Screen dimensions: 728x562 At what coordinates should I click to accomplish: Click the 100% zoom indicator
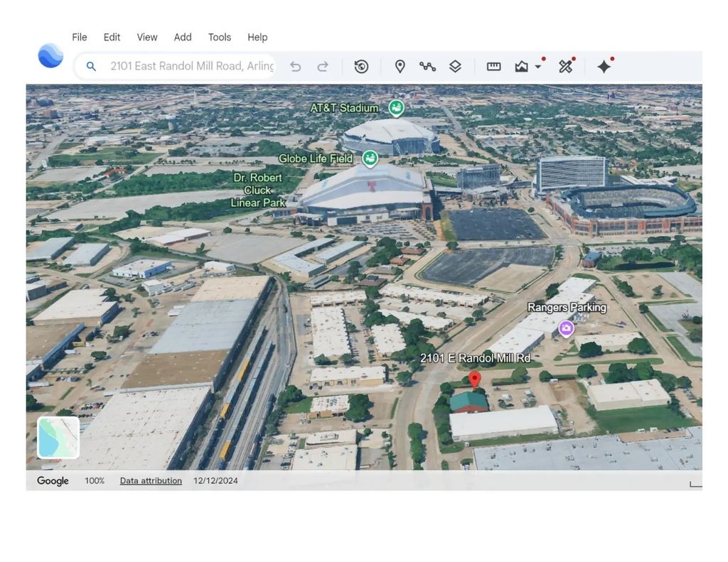pos(95,481)
